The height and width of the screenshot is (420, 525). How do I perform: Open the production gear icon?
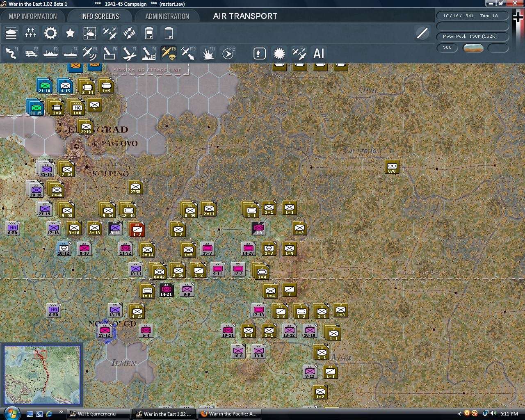[x=50, y=33]
